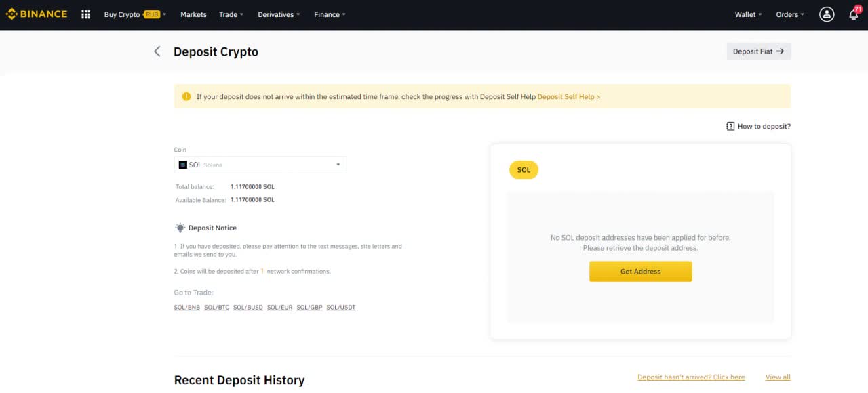Click the RUB currency badge
This screenshot has width=868, height=393.
(x=151, y=14)
